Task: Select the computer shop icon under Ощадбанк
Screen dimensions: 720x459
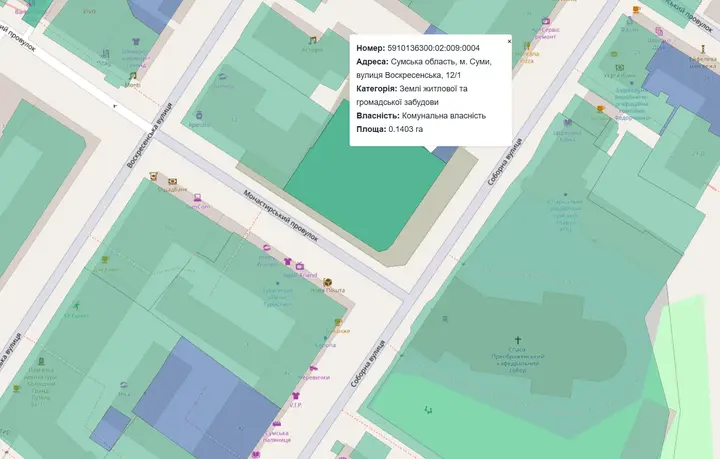Action: coord(197,198)
